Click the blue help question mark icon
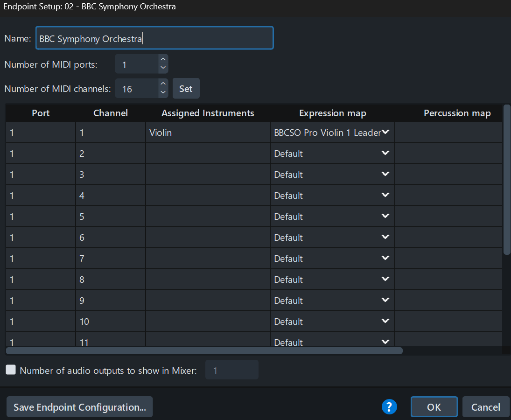This screenshot has width=511, height=420. click(389, 406)
